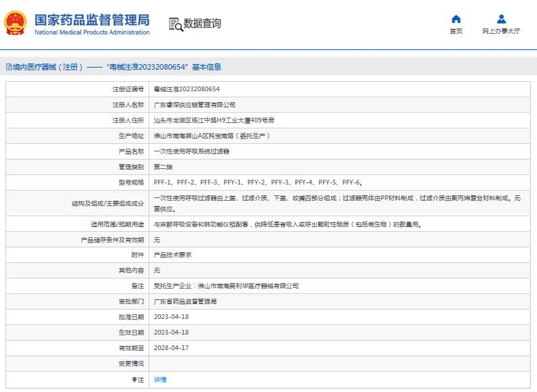Click the 网上办事大厅 text label

click(x=501, y=31)
